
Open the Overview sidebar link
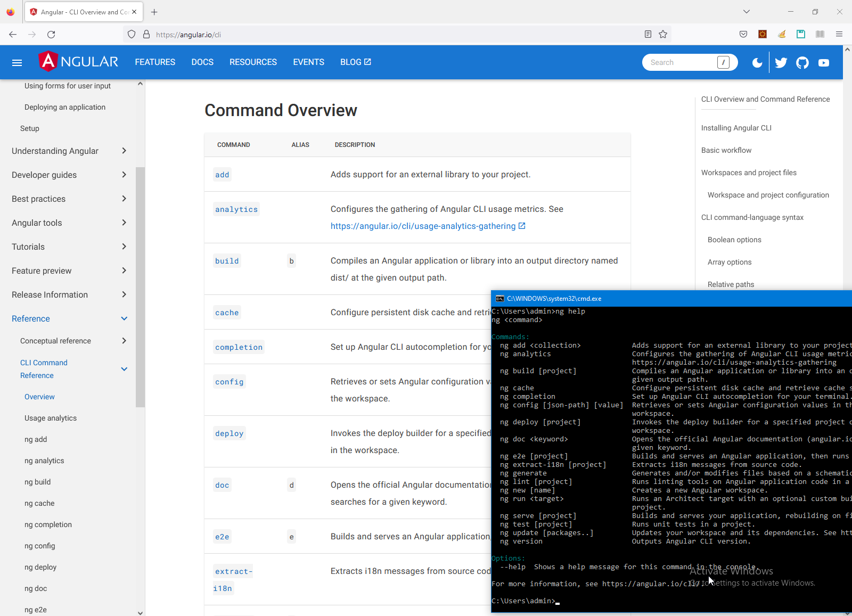point(39,397)
